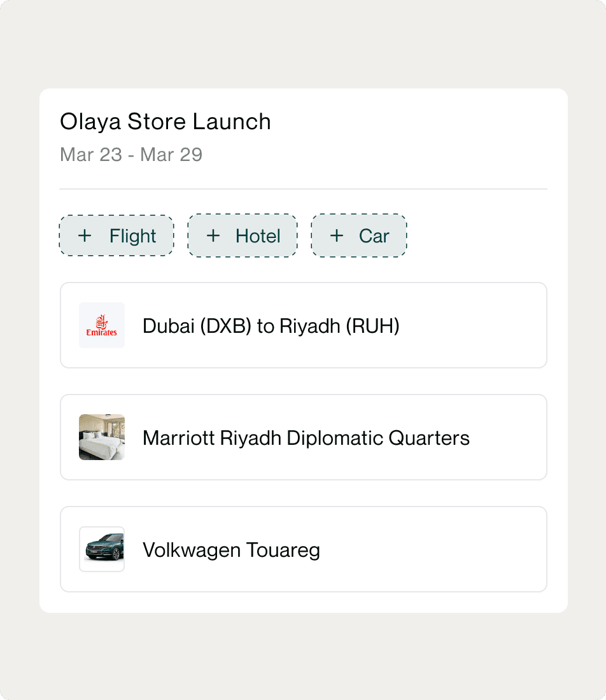Add a Hotel to the trip

(243, 235)
